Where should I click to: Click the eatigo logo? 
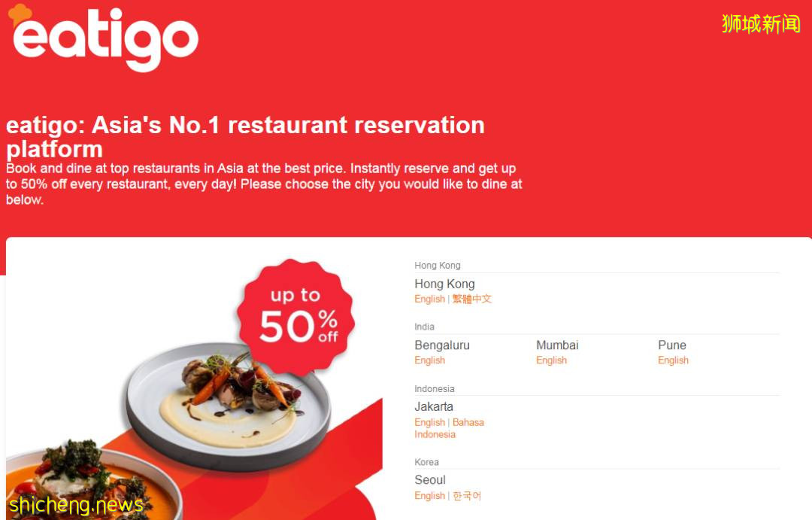tap(104, 38)
